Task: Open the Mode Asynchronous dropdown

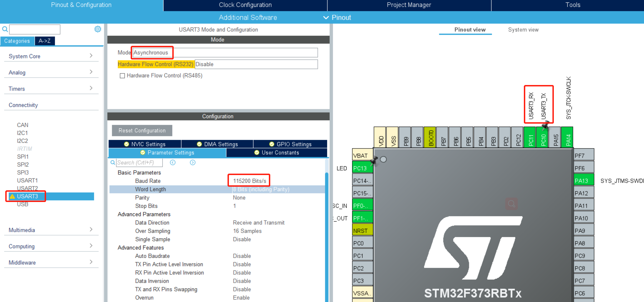Action: coord(225,53)
